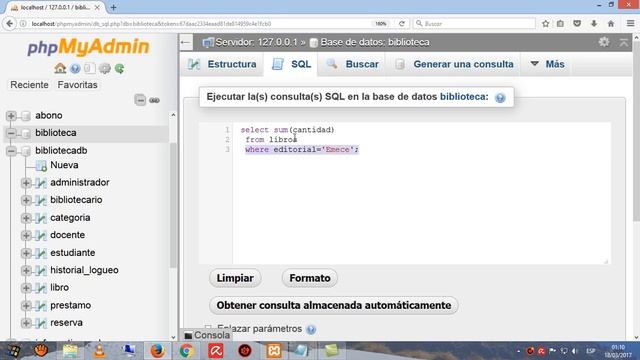Screen dimensions: 640x360
Task: Open the libro table icon
Action: point(41,288)
